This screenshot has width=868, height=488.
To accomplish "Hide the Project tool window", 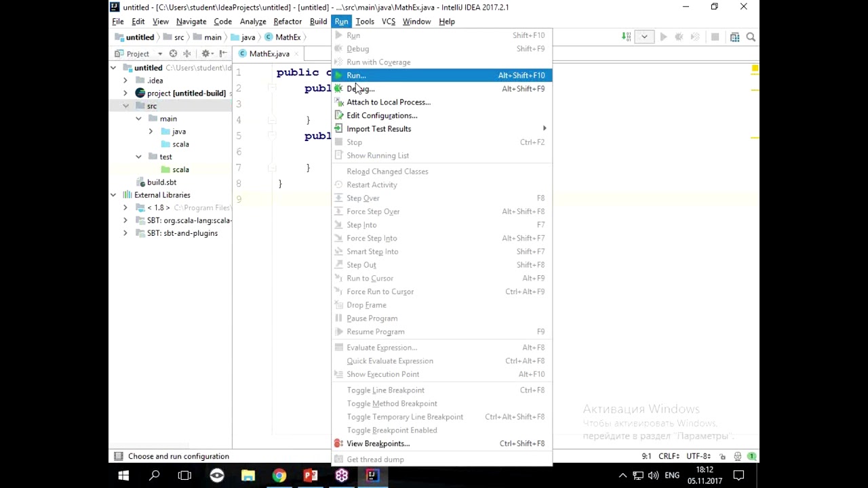I will point(222,54).
